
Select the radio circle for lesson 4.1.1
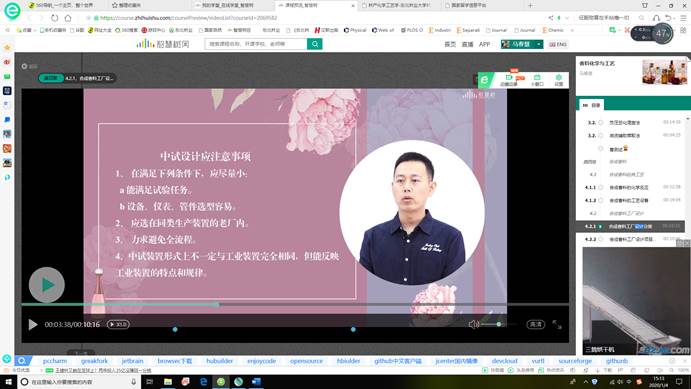pyautogui.click(x=600, y=187)
